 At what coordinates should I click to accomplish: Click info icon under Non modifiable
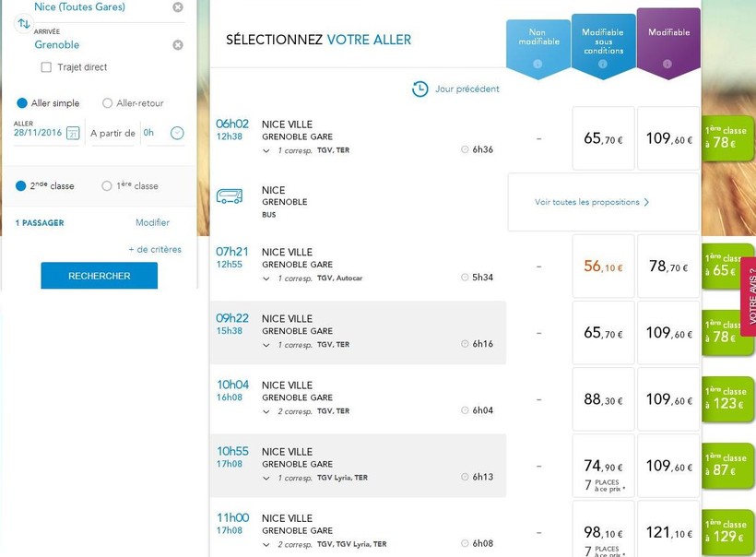coord(537,64)
